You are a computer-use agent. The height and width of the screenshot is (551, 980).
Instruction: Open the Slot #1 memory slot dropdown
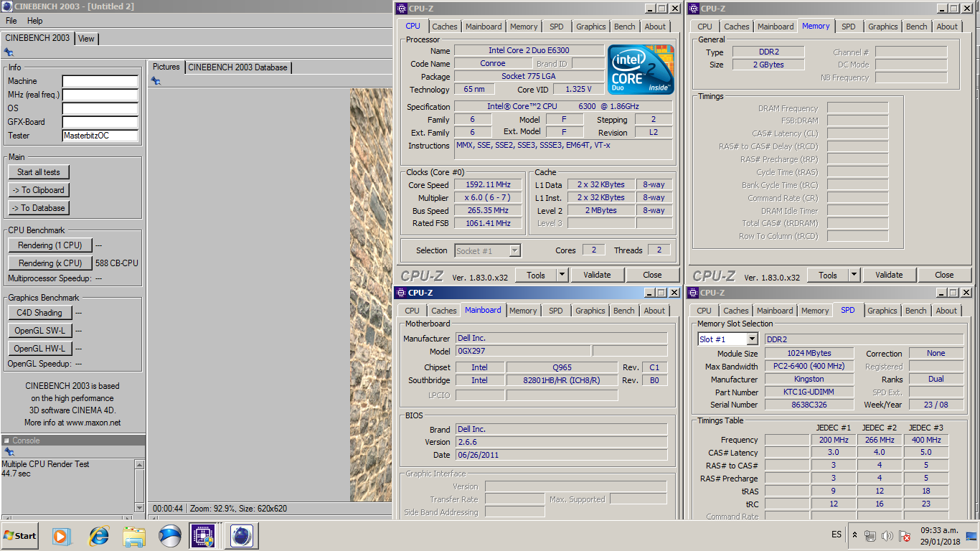point(752,339)
